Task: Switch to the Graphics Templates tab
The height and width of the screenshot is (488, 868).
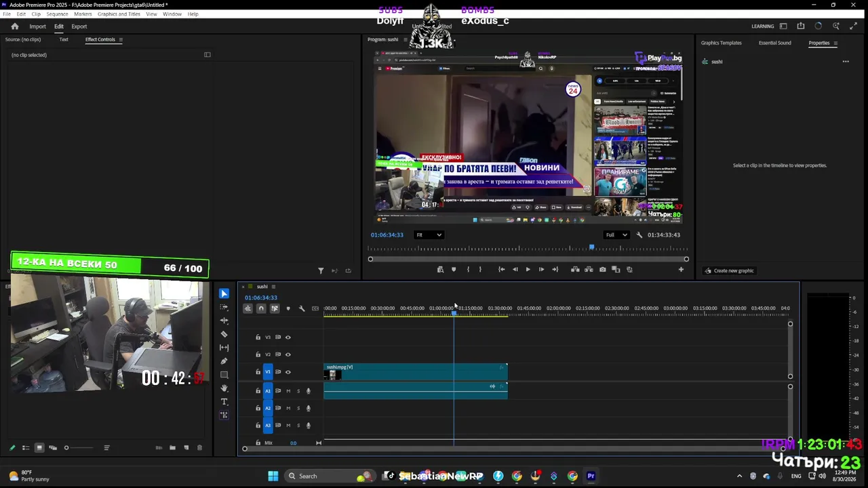Action: 721,43
